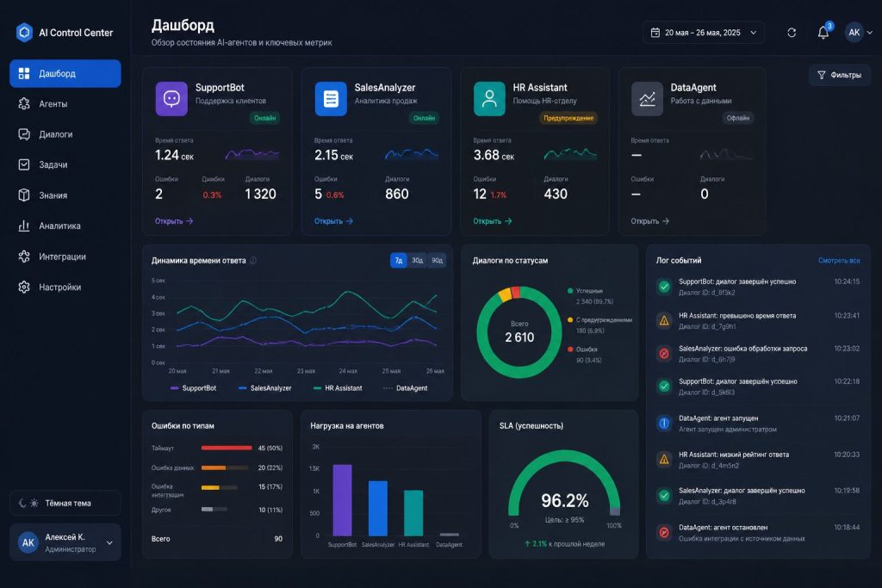The image size is (882, 588).
Task: Toggle HR Assistant series in chart legend
Action: point(338,388)
